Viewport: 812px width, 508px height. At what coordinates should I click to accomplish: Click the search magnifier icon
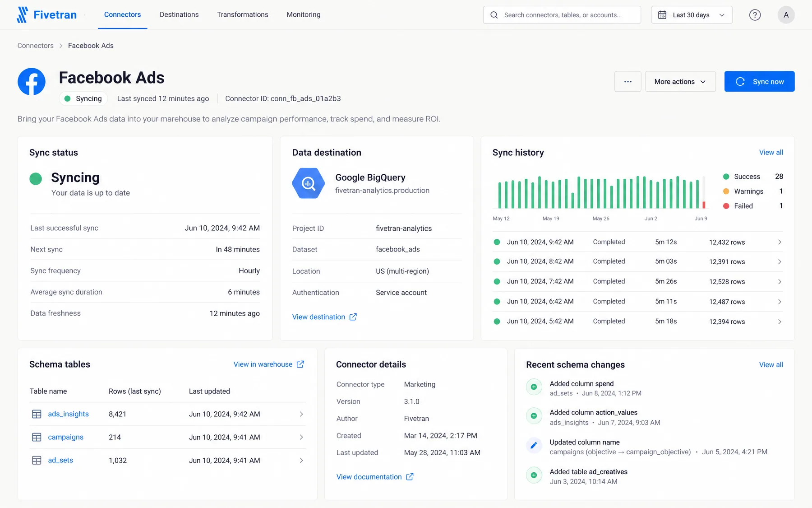click(x=494, y=15)
